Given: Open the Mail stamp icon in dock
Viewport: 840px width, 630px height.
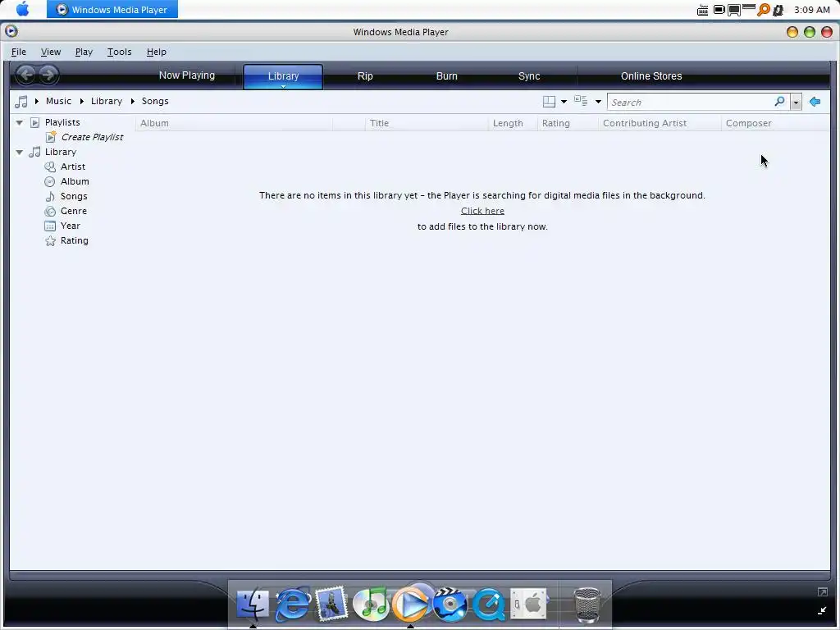Looking at the screenshot, I should [331, 604].
